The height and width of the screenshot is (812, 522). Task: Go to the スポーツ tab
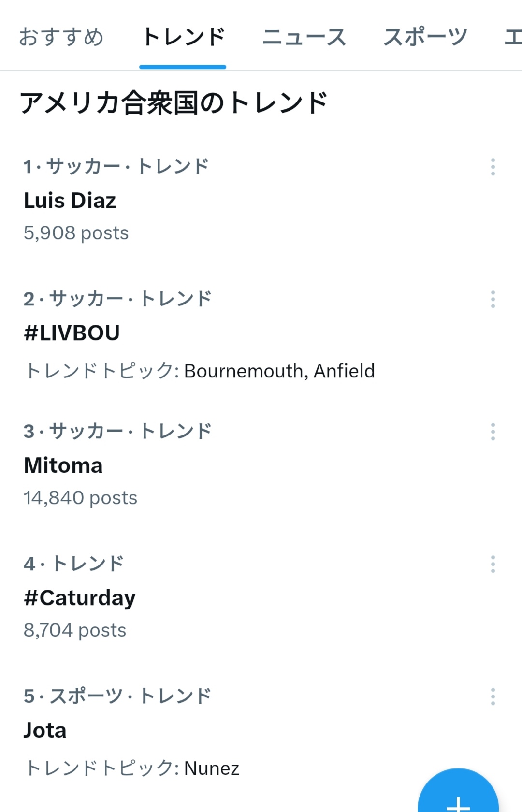coord(425,37)
